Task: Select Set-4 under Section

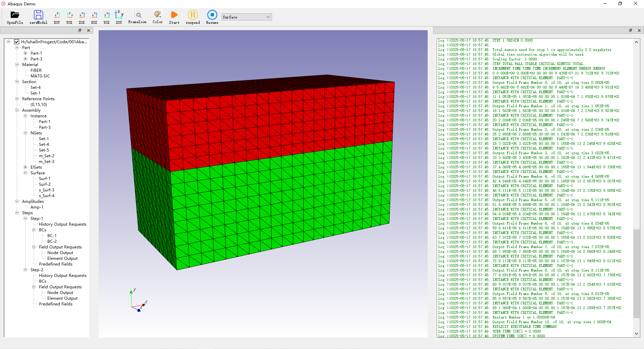Action: 35,88
